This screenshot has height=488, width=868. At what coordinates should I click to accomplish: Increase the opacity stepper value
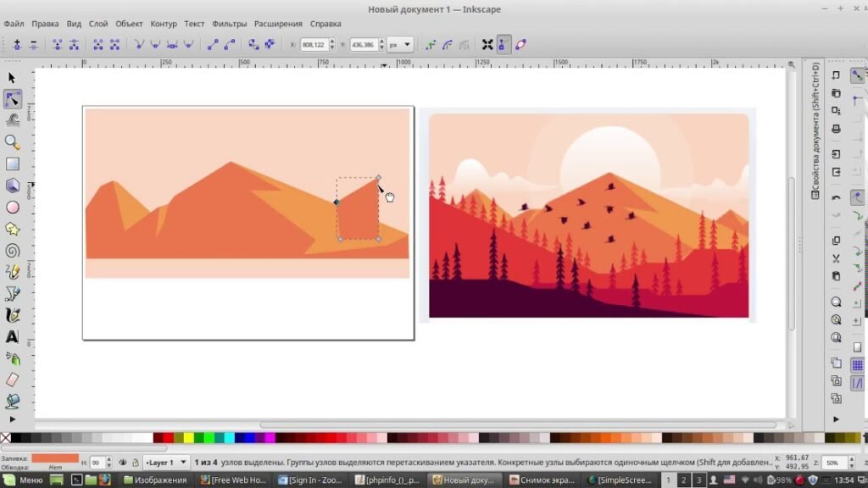point(108,458)
